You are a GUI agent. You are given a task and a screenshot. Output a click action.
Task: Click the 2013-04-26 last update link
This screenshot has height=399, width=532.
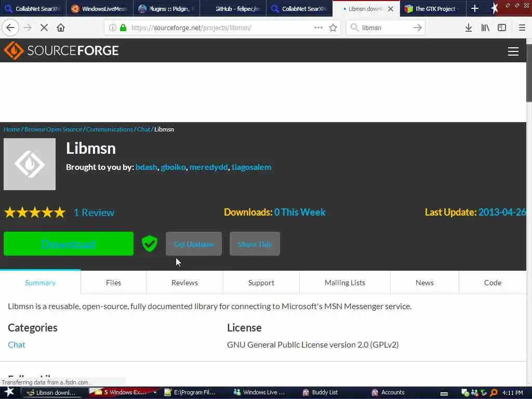point(502,212)
